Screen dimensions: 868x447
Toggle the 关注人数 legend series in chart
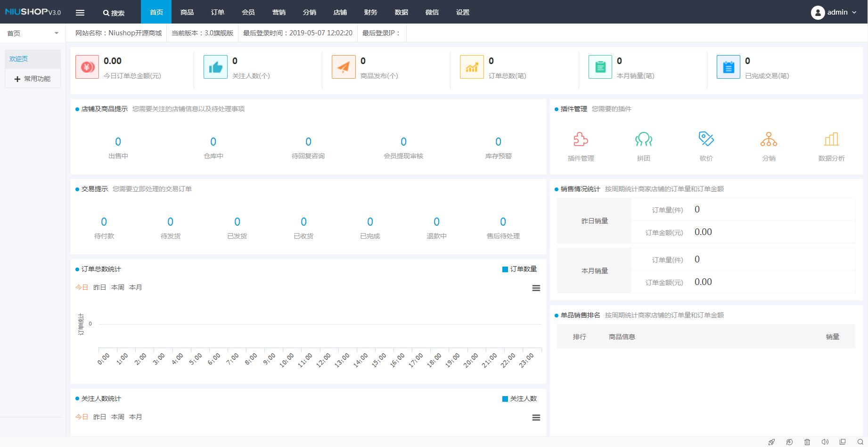(x=519, y=398)
